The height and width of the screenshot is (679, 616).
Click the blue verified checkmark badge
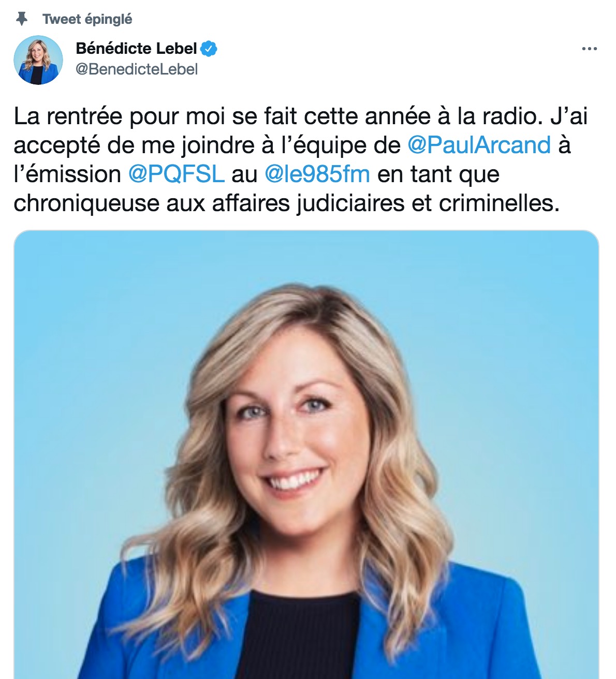click(209, 49)
